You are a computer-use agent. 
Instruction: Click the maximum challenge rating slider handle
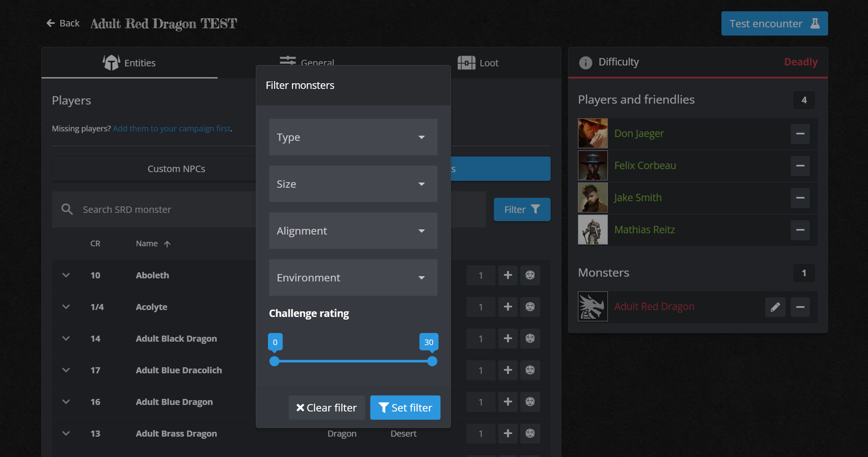432,361
